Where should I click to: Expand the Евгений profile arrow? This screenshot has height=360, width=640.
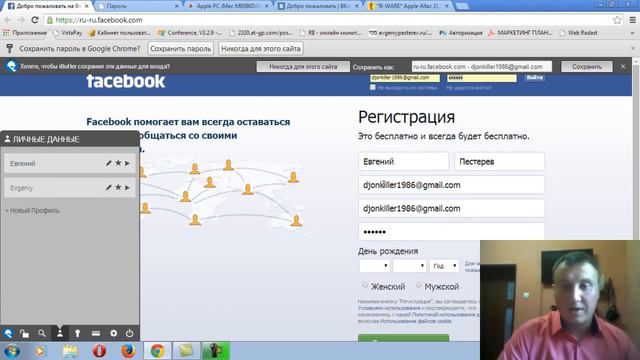click(x=127, y=163)
